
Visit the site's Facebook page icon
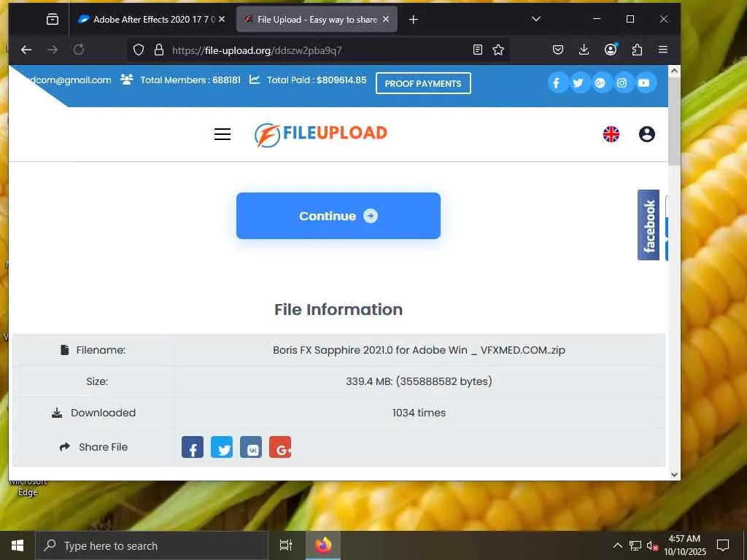[x=556, y=83]
